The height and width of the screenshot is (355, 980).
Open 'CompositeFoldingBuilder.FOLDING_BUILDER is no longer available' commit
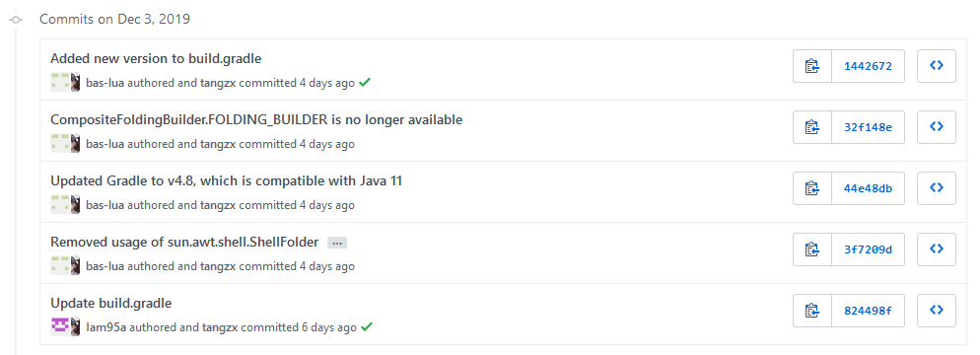tap(256, 119)
